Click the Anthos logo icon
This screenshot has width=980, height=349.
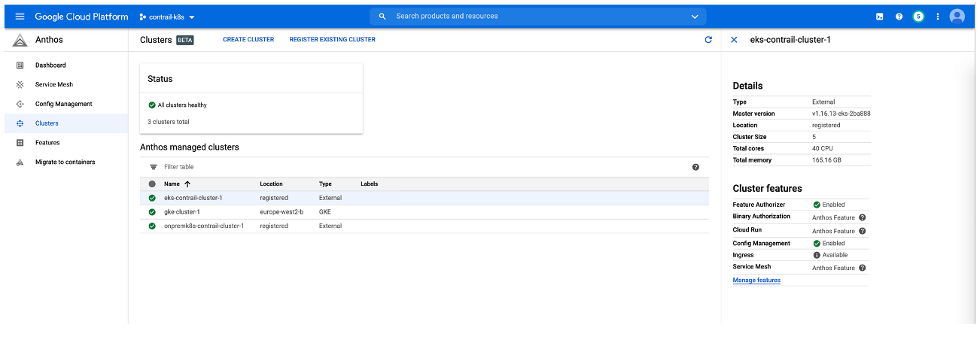click(x=20, y=40)
